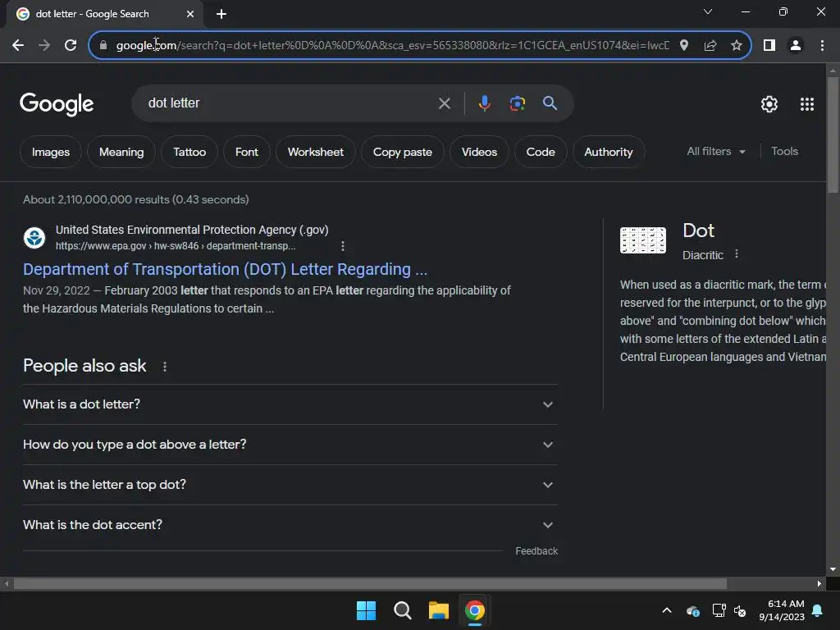
Task: Bookmark this page with star icon
Action: point(737,46)
